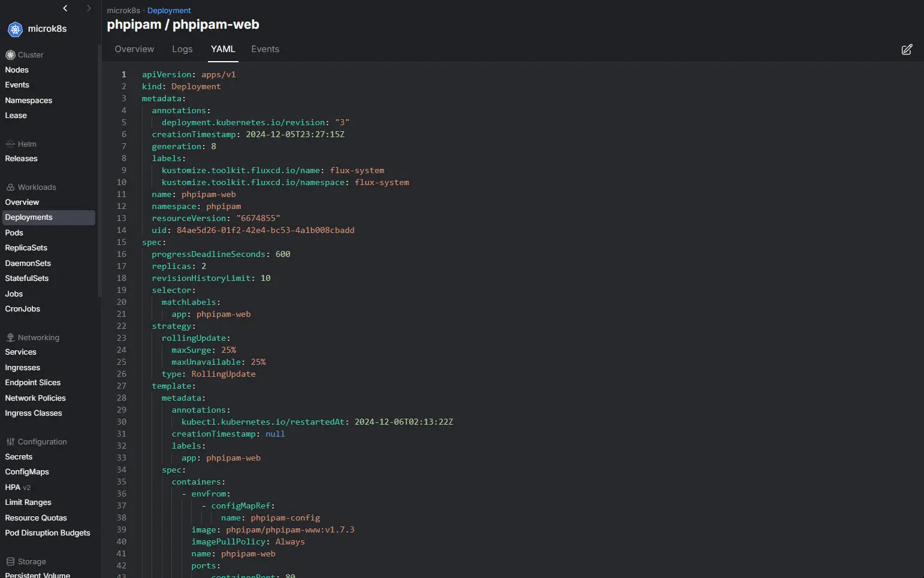Open the Logs tab
The height and width of the screenshot is (578, 924).
point(182,49)
